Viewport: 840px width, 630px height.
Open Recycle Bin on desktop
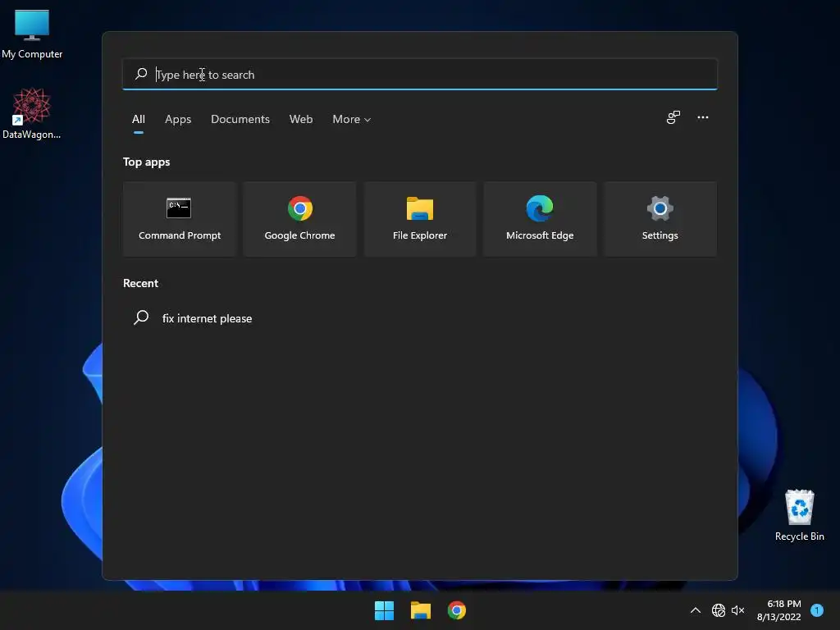tap(799, 515)
